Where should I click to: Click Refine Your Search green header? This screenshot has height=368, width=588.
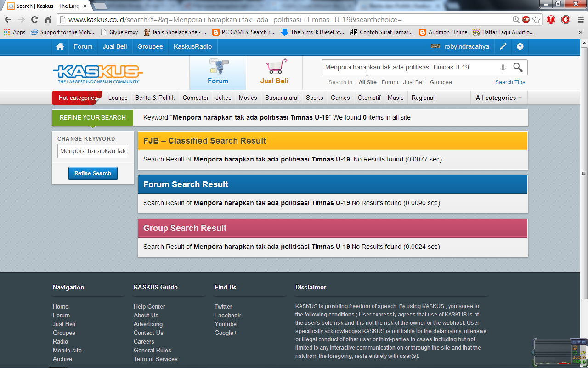coord(93,118)
